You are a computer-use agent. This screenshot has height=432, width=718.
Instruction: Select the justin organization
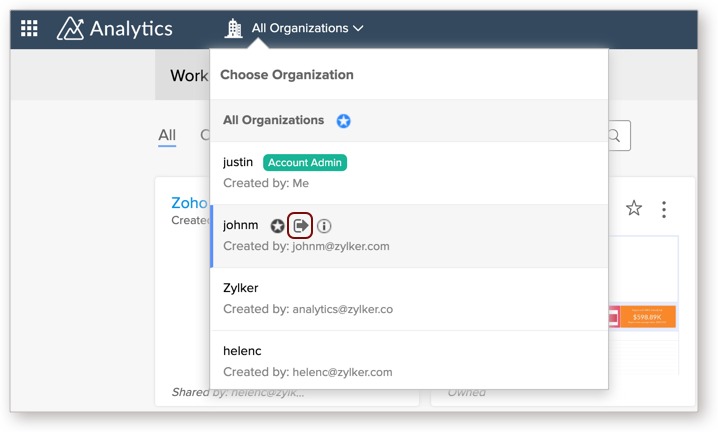(409, 173)
